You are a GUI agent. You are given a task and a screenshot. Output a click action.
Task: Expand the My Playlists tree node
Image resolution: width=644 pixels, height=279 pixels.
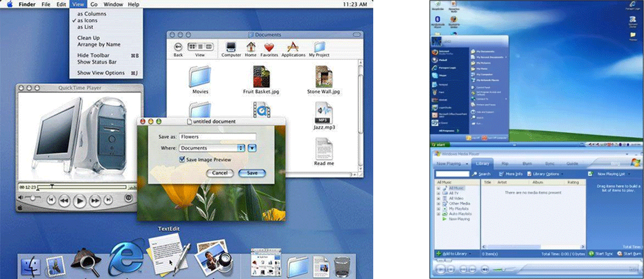[438, 209]
